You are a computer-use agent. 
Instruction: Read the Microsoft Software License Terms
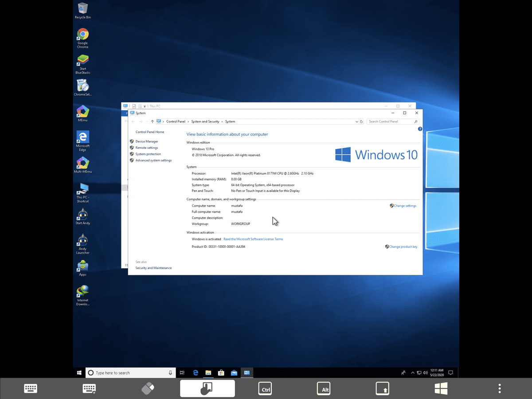point(253,239)
